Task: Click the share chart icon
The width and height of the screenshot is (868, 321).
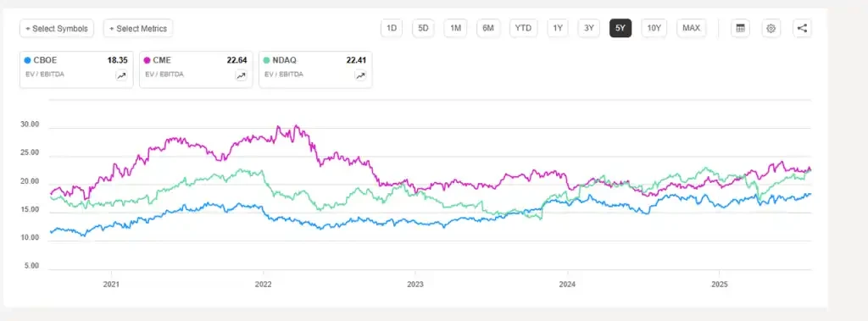Action: [x=802, y=28]
